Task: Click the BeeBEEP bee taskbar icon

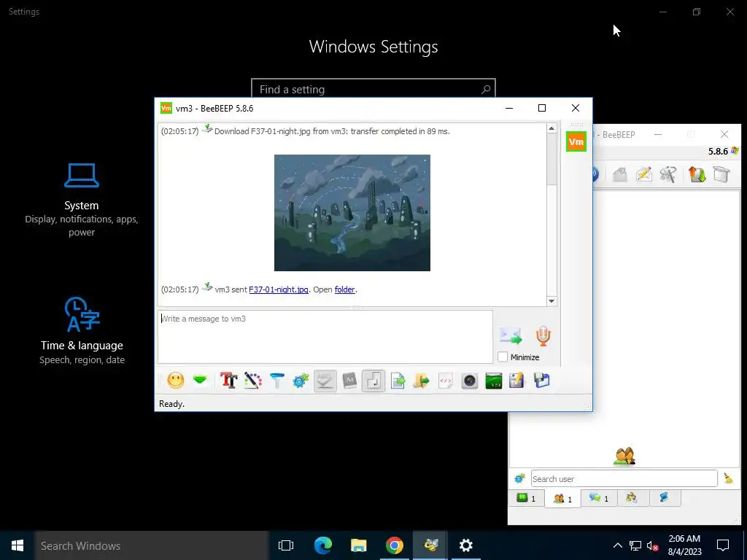Action: [430, 545]
